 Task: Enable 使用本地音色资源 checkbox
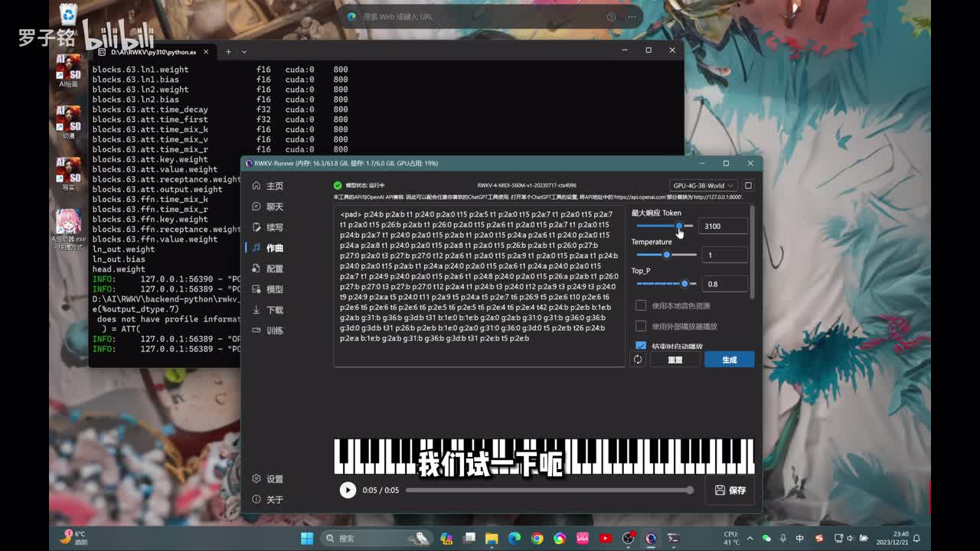tap(641, 305)
